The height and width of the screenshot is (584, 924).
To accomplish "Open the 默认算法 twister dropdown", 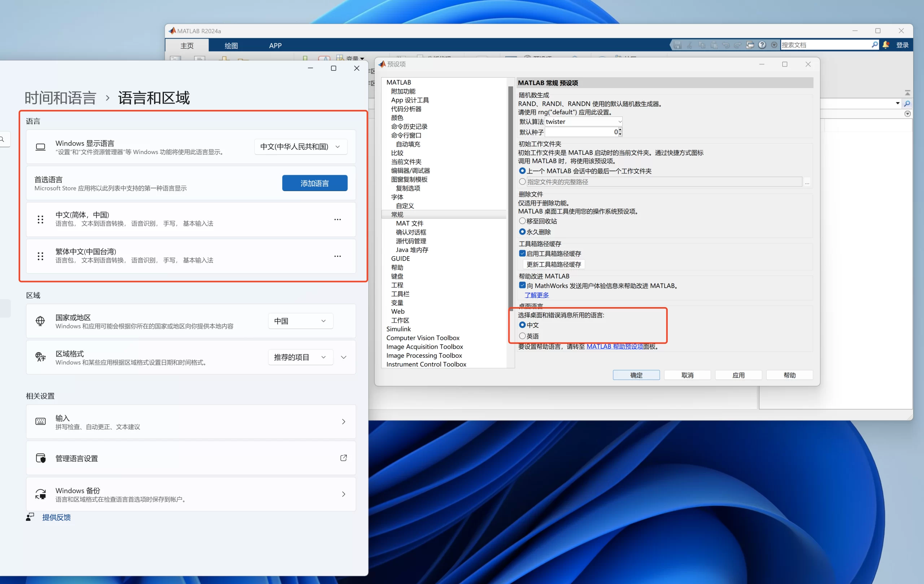I will click(x=619, y=122).
